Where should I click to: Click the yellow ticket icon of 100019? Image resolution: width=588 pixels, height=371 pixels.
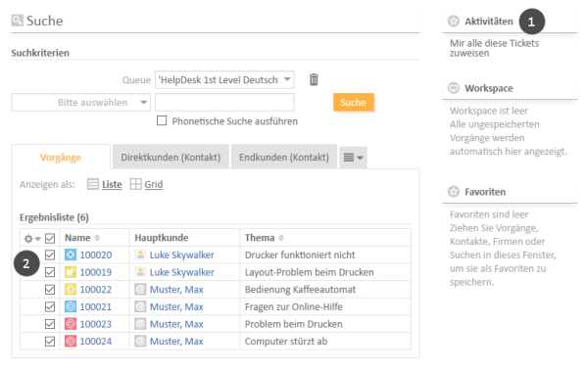coord(71,272)
